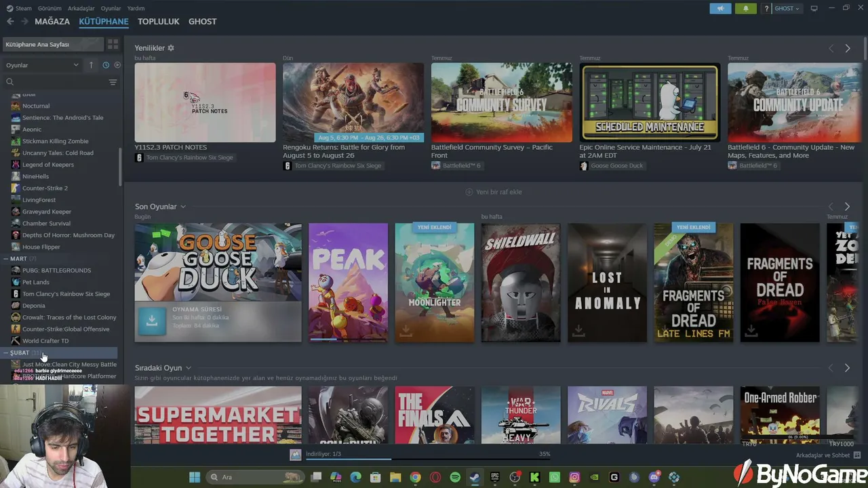Switch to the TOPLULUK tab
Image resolution: width=868 pixels, height=488 pixels.
pos(159,22)
